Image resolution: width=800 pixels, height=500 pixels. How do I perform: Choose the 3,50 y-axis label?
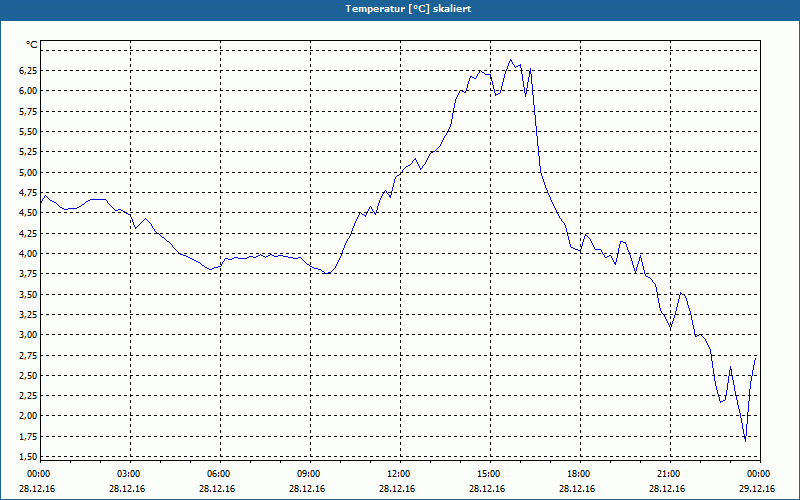28,294
